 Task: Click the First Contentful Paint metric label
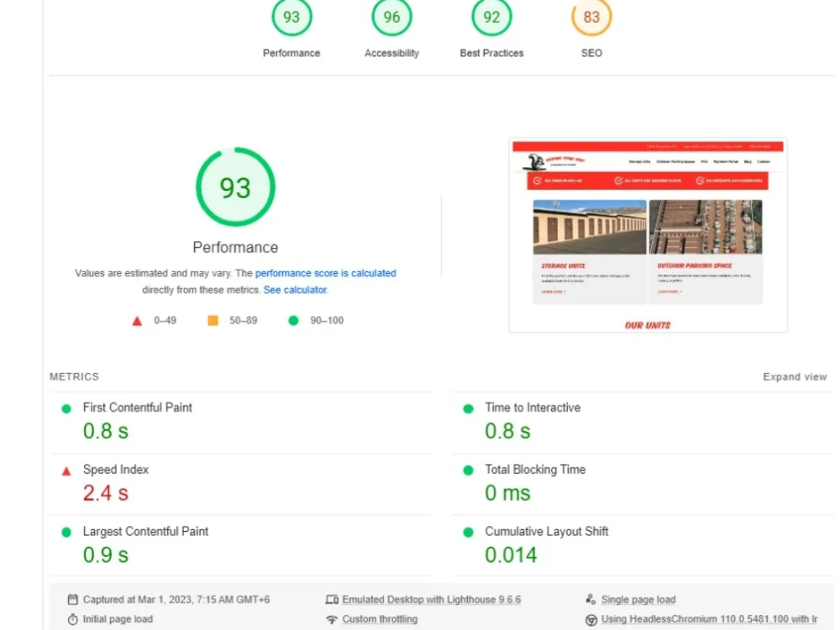click(x=138, y=407)
